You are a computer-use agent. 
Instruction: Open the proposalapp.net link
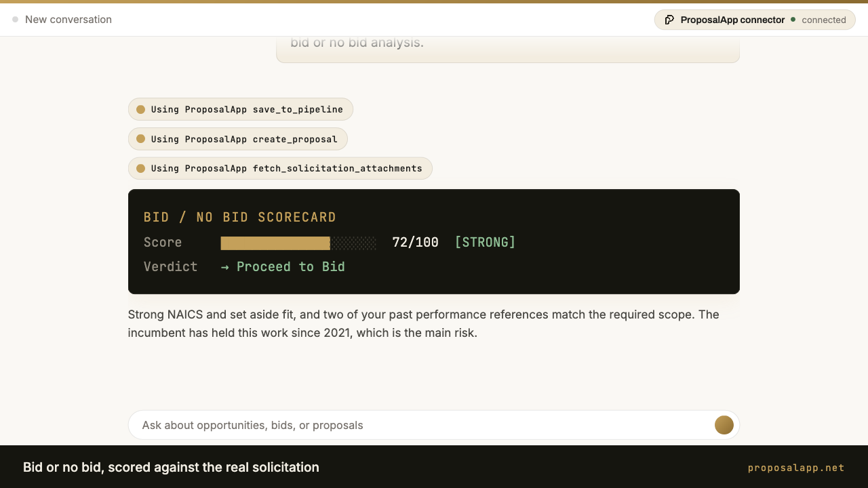[796, 468]
